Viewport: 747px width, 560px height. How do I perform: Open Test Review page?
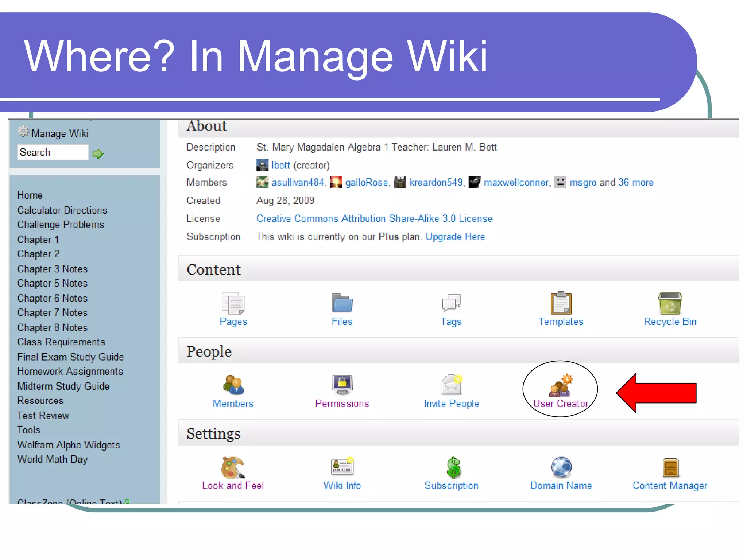43,416
